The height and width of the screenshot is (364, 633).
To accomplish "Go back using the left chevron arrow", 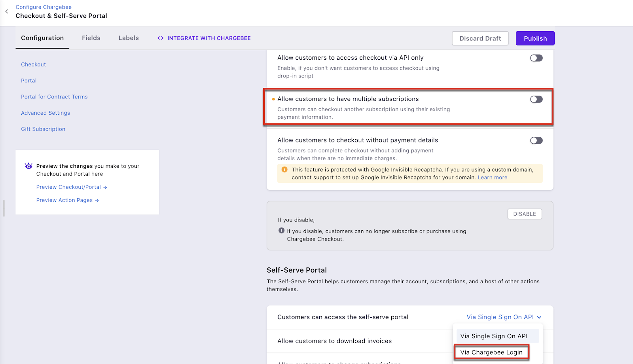I will click(x=7, y=11).
